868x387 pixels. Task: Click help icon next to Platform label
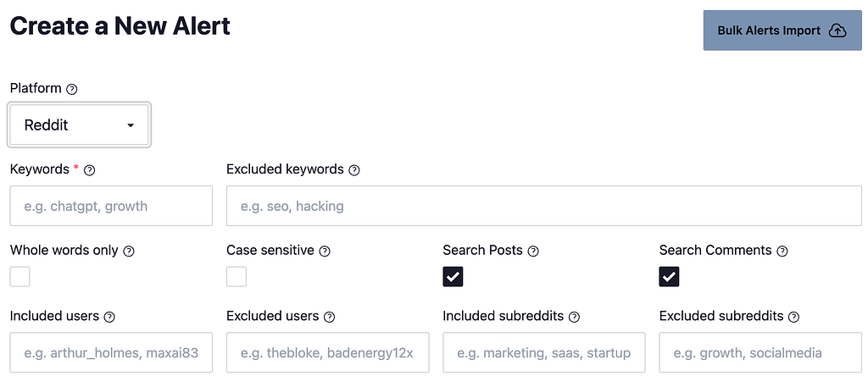pyautogui.click(x=72, y=89)
